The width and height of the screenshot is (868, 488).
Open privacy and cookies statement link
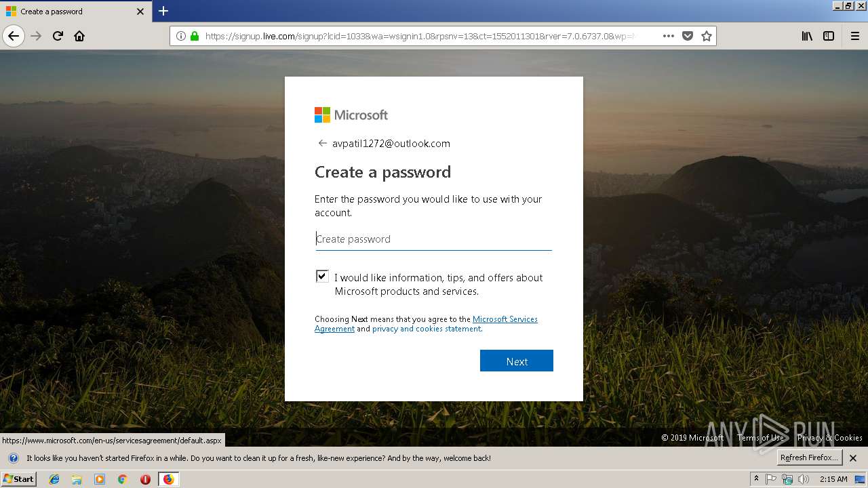click(x=427, y=329)
